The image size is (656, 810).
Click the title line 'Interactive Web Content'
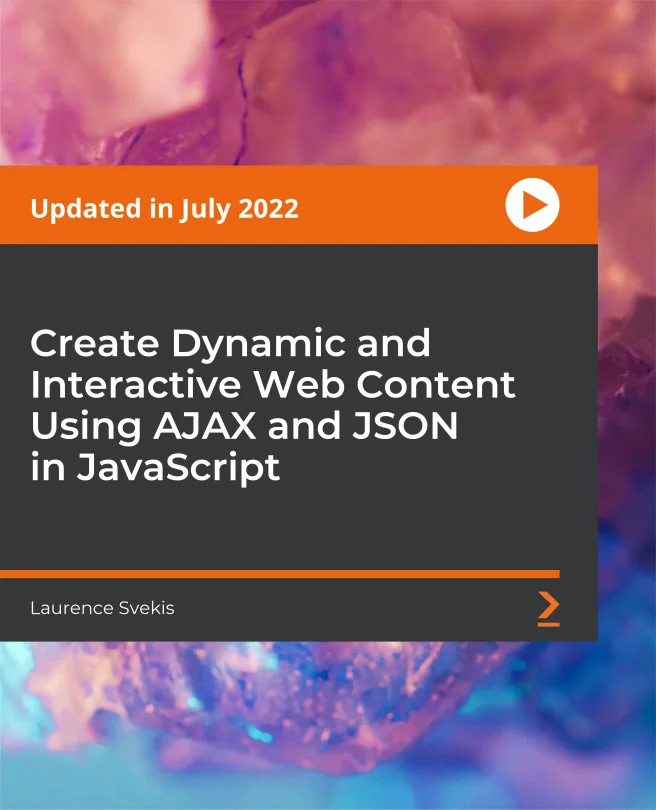coord(273,384)
